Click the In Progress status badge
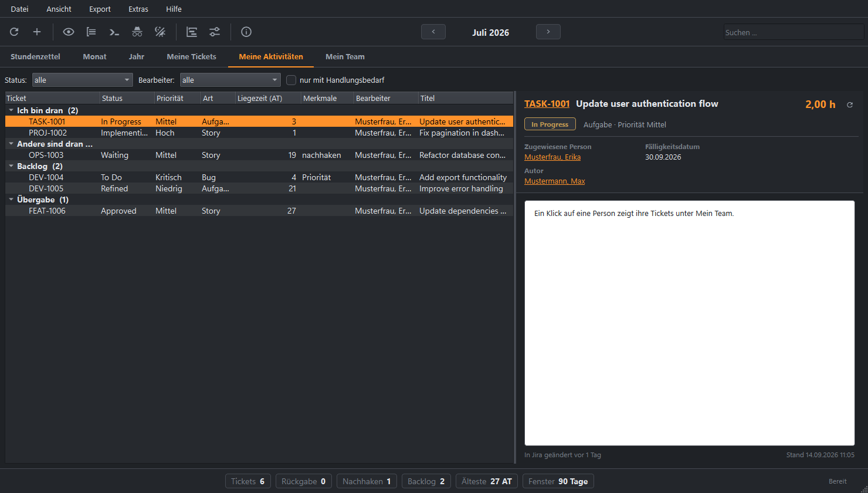The width and height of the screenshot is (868, 493). click(x=550, y=124)
